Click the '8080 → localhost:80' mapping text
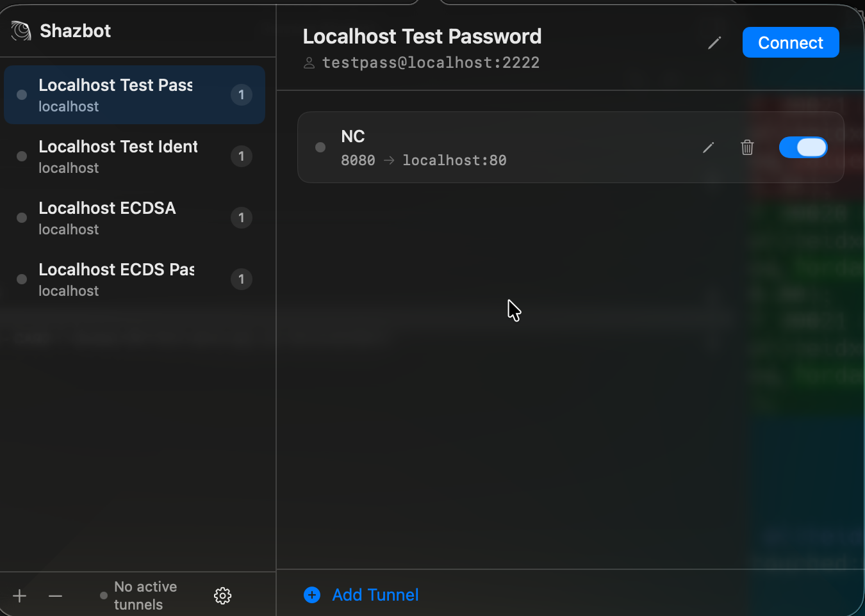865x616 pixels. pos(424,160)
